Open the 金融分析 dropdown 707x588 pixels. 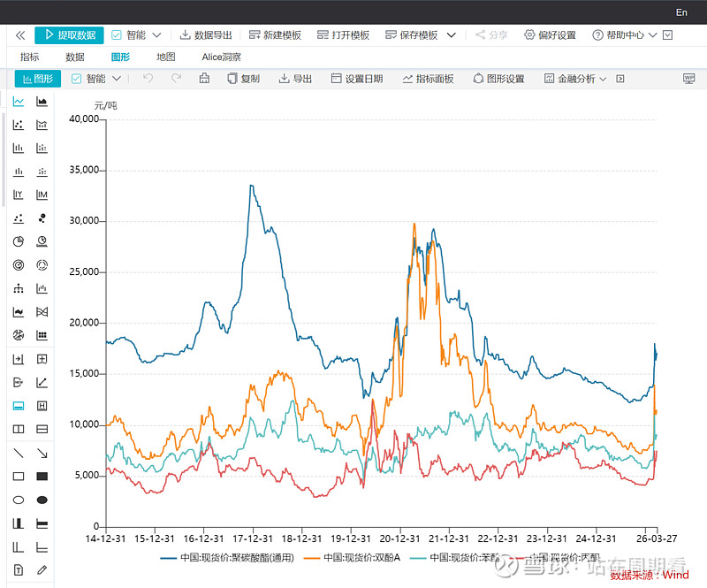pos(575,79)
